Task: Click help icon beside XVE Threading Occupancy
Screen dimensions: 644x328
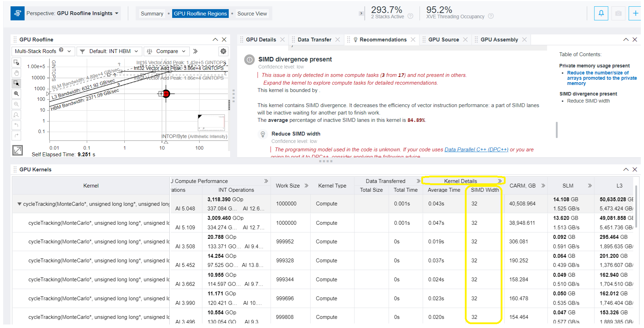Action: 491,16
